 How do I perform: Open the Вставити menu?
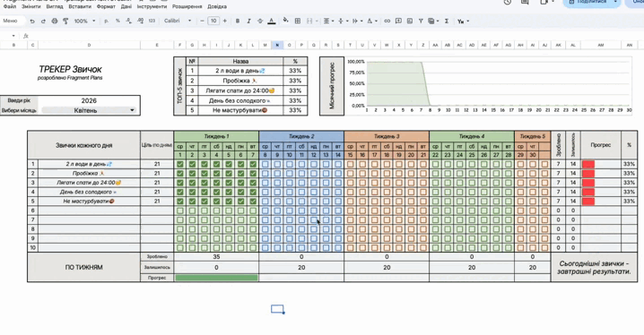[x=80, y=6]
